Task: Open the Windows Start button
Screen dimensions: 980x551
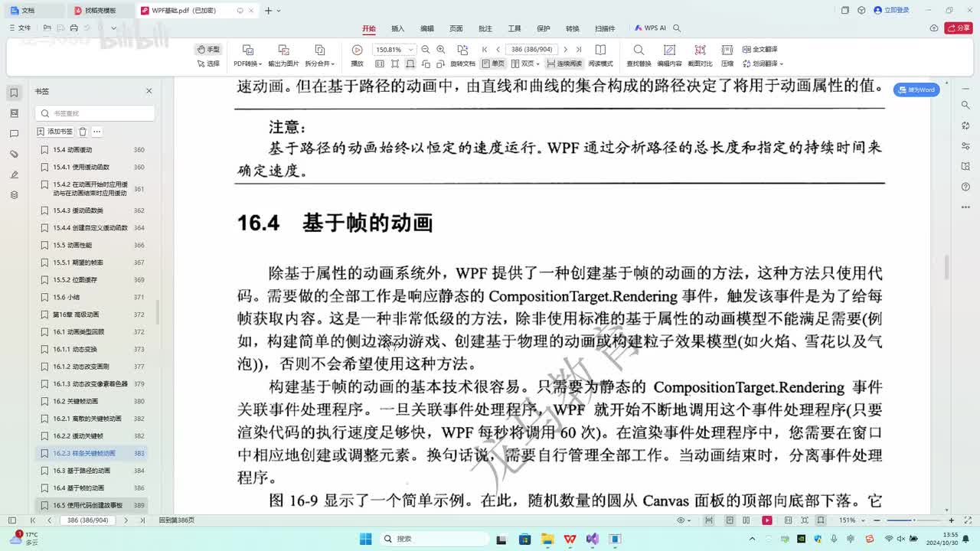Action: click(365, 539)
